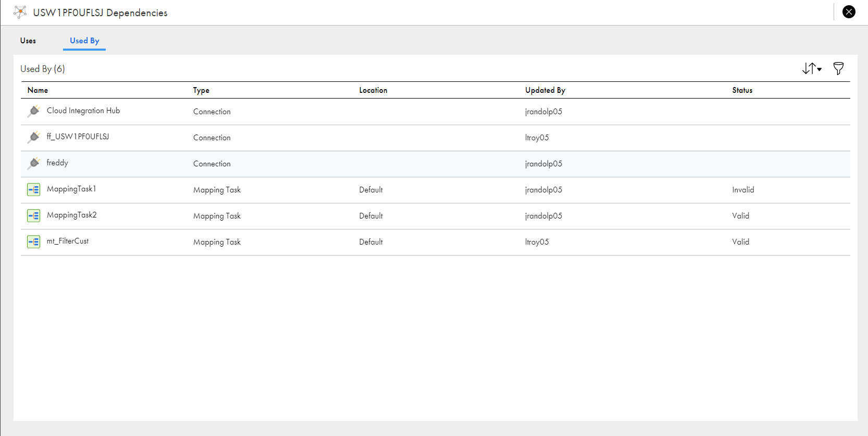Open the sort order dropdown
Viewport: 868px width, 436px height.
(x=812, y=68)
